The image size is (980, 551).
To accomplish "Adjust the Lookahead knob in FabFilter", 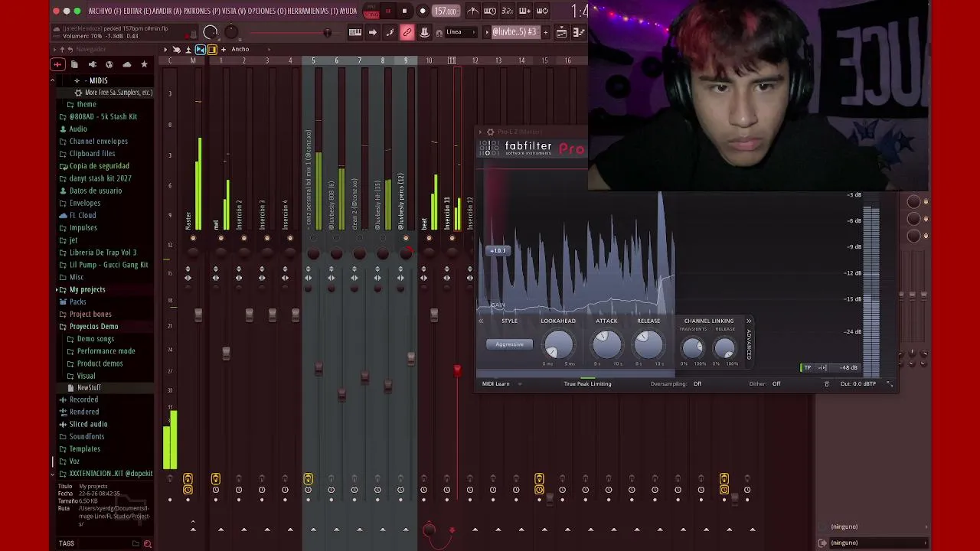I will pos(558,346).
